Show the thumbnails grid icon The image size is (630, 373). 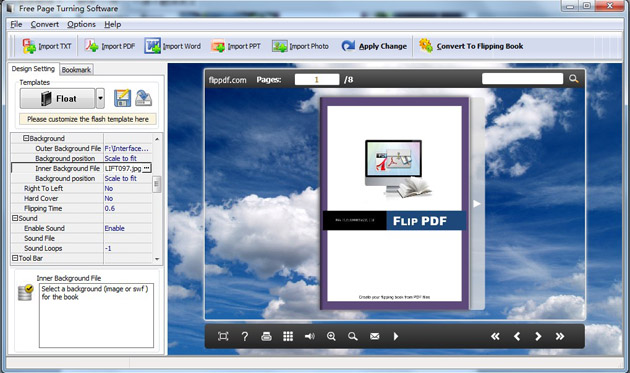288,336
